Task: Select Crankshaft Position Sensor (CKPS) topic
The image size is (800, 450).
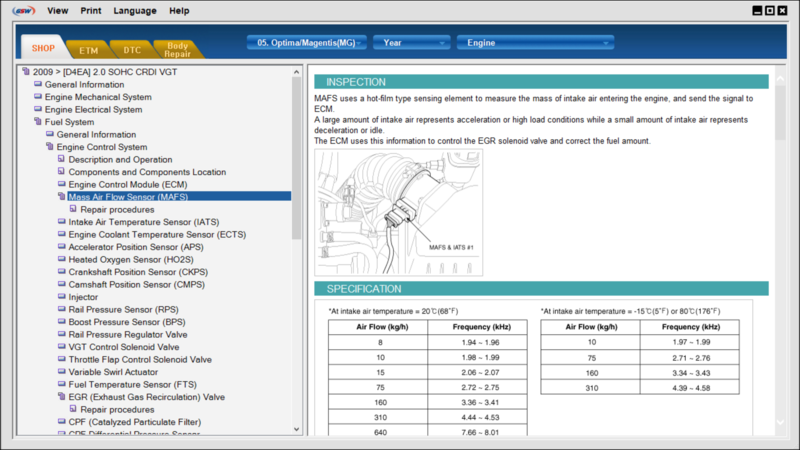Action: pyautogui.click(x=138, y=272)
